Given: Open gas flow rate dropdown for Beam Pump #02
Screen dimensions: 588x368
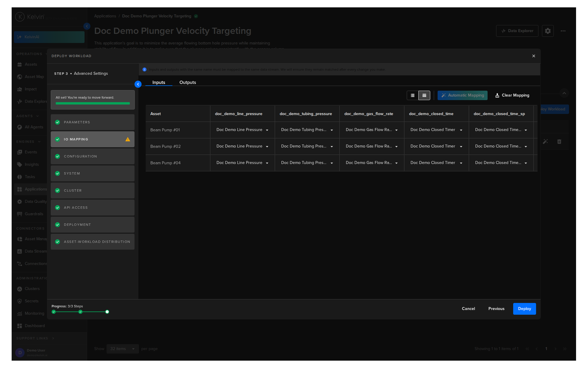Looking at the screenshot, I should [371, 146].
